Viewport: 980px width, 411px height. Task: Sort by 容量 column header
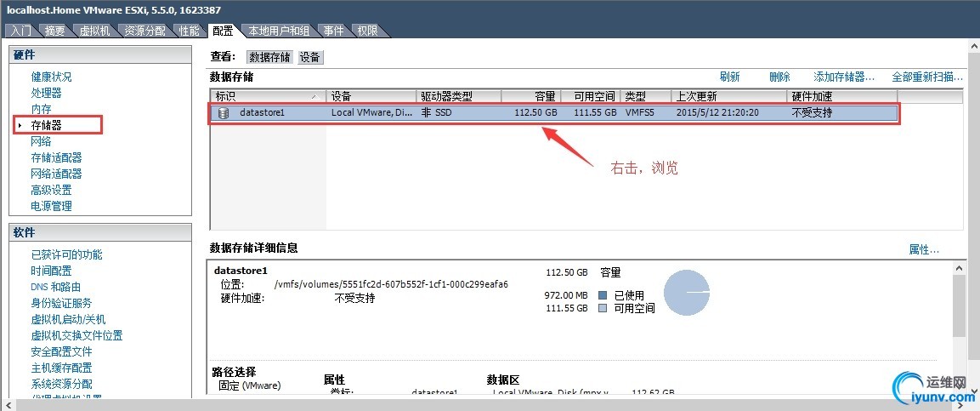pyautogui.click(x=530, y=96)
